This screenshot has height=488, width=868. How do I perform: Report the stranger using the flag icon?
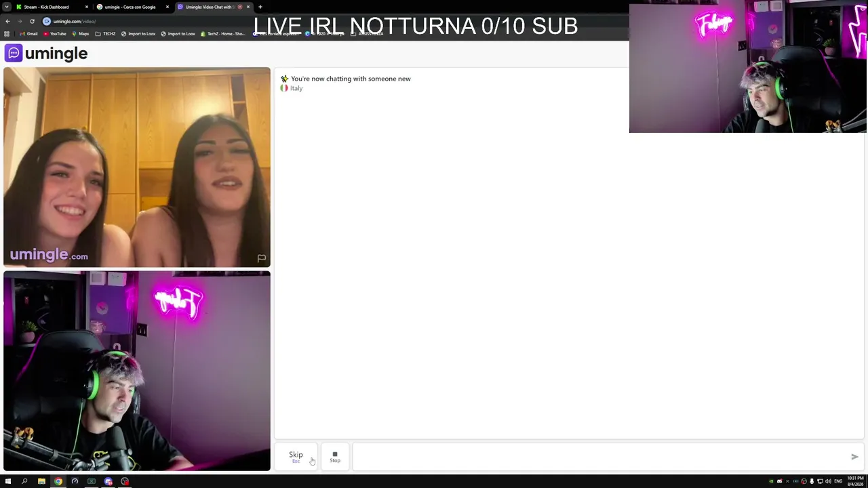[261, 258]
